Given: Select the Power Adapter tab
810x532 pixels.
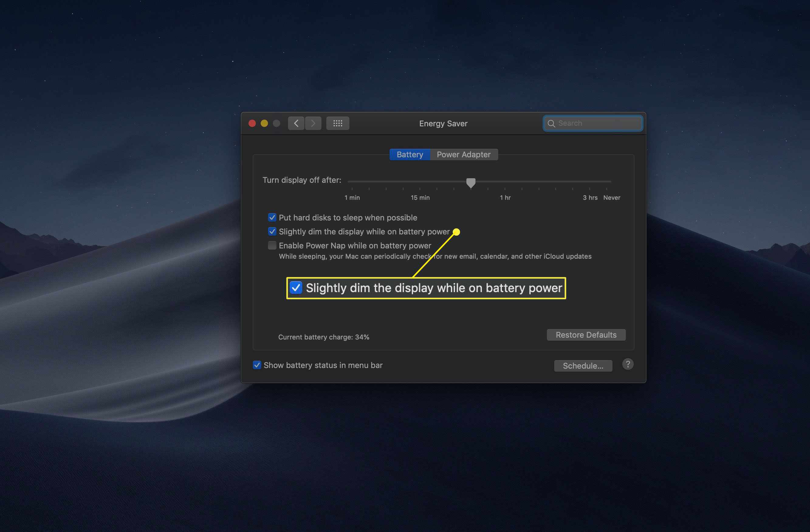Looking at the screenshot, I should (x=464, y=154).
